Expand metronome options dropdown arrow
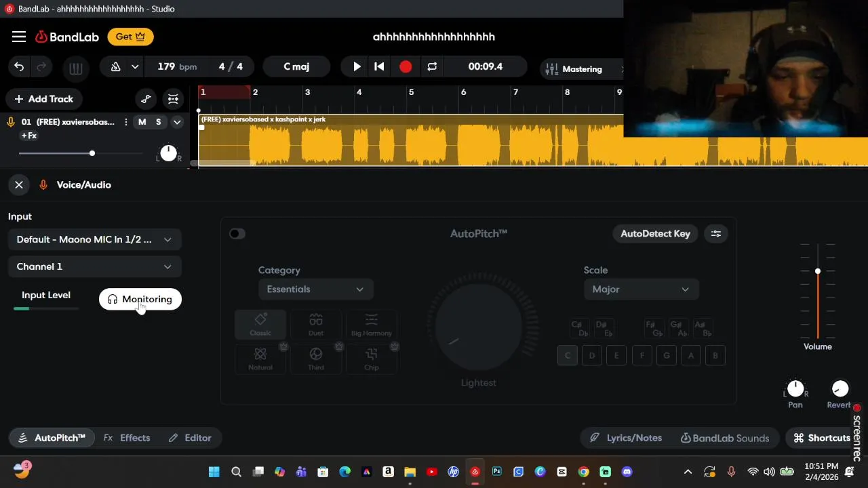The width and height of the screenshot is (868, 488). coord(135,66)
